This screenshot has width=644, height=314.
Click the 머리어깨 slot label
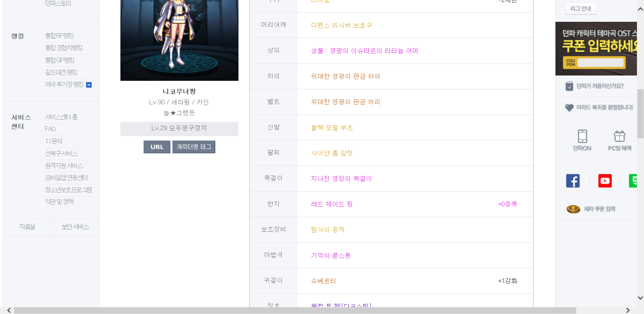point(274,25)
